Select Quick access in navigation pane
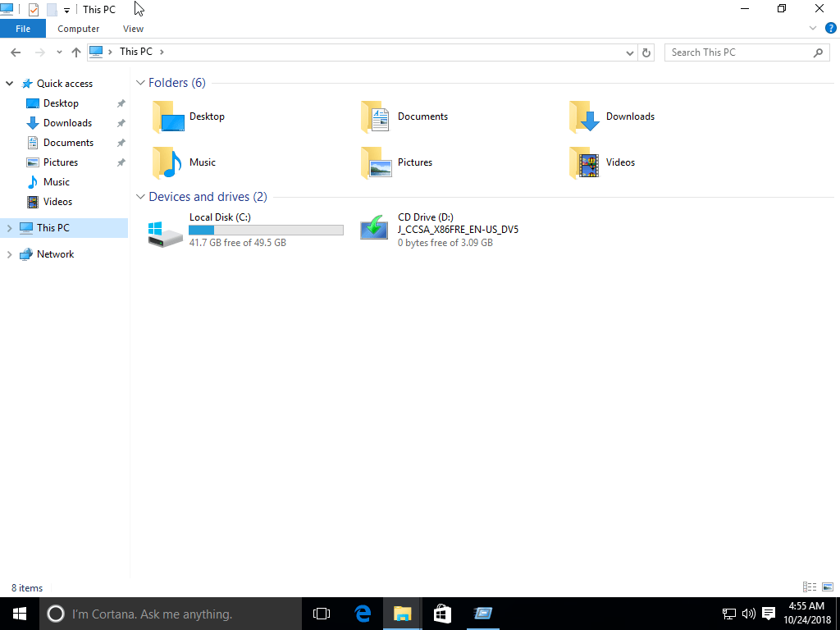 [64, 84]
